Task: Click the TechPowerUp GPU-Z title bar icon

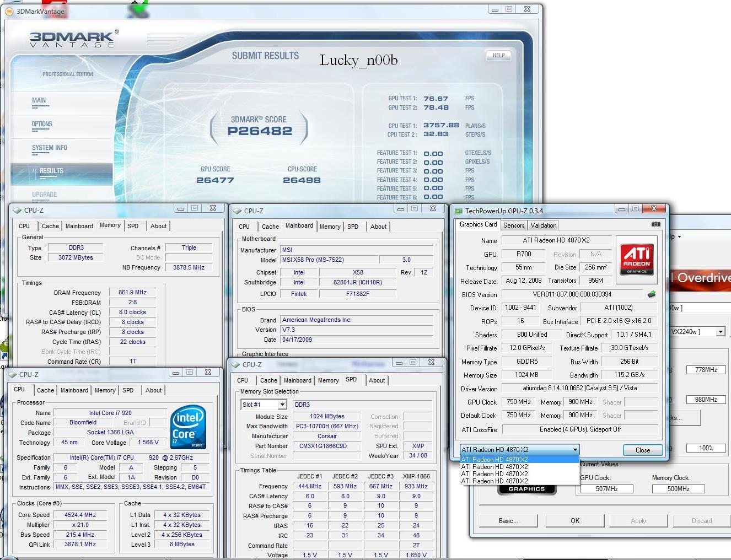Action: click(458, 211)
